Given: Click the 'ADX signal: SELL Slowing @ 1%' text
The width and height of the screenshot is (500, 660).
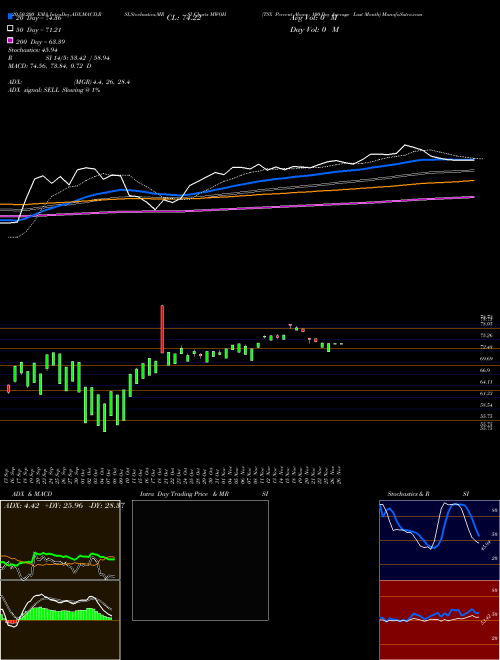Looking at the screenshot, I should [54, 90].
